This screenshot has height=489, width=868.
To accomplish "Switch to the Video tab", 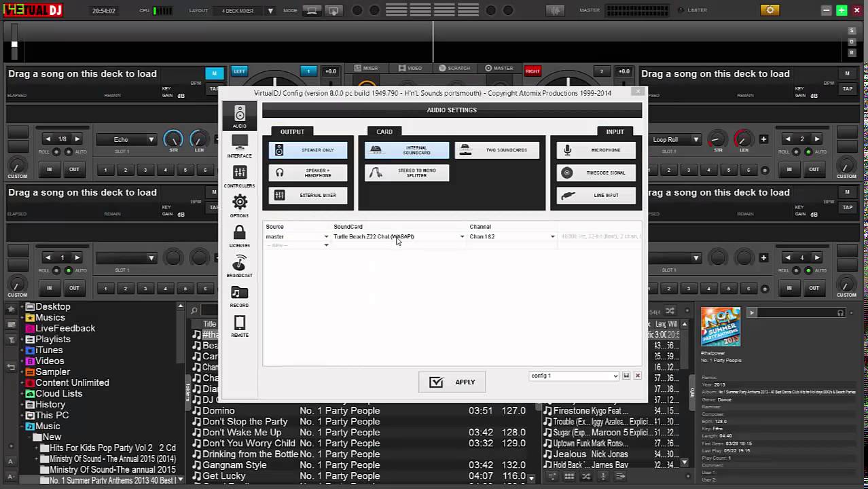I will [x=410, y=68].
